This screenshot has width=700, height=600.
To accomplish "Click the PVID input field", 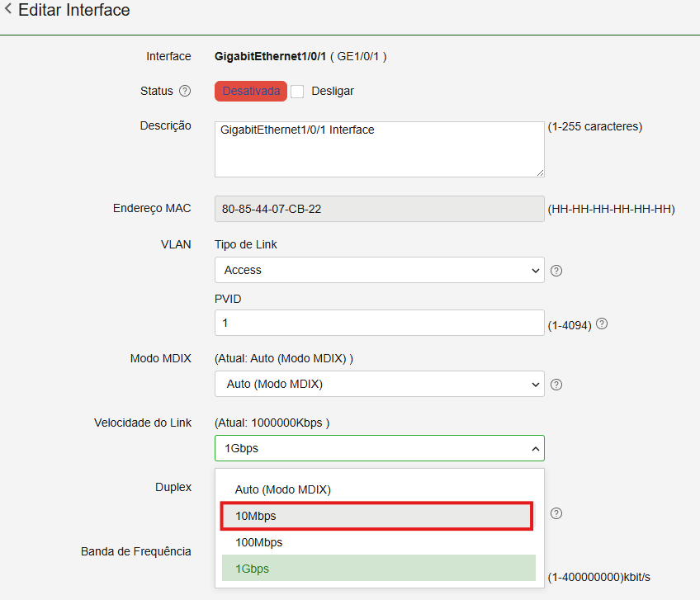I will tap(379, 323).
